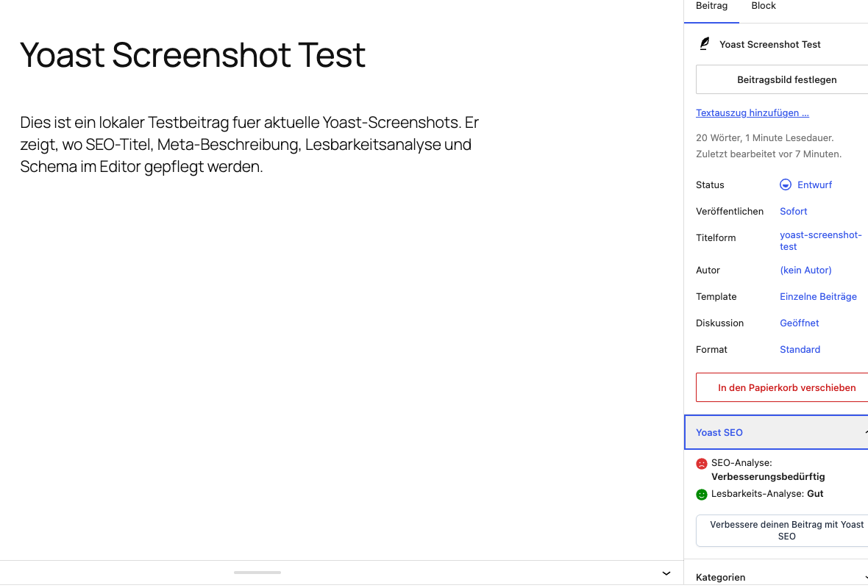This screenshot has height=588, width=868.
Task: Click the Diskussion label
Action: tap(719, 323)
